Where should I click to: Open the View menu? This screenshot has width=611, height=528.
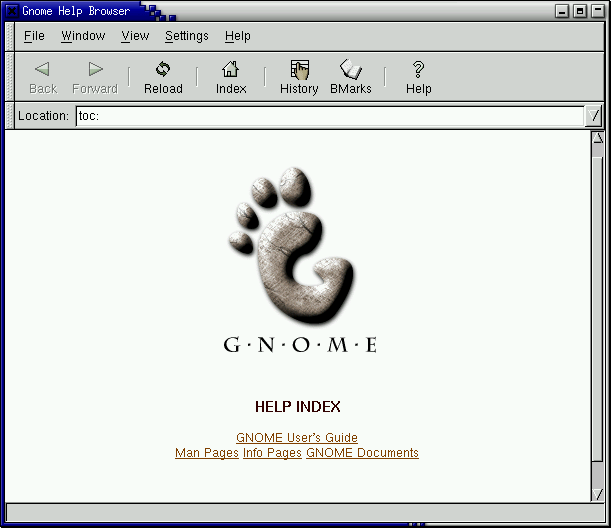[135, 36]
